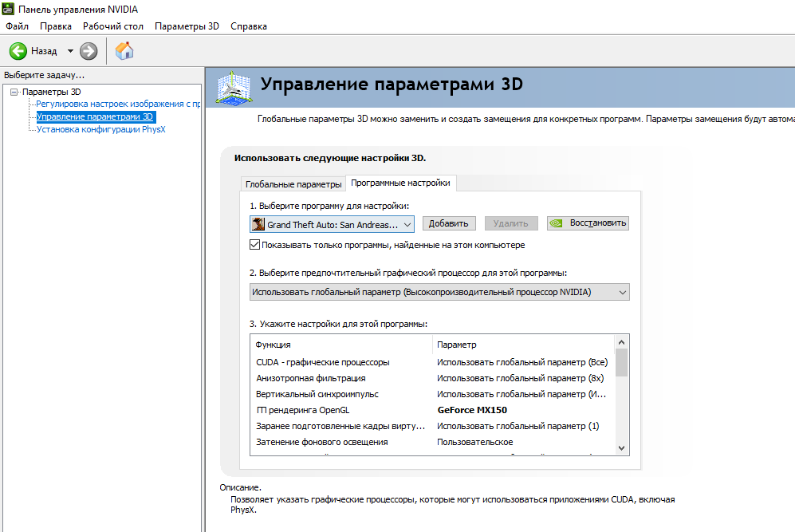This screenshot has width=795, height=532.
Task: Click the 3D settings header icon
Action: (233, 86)
